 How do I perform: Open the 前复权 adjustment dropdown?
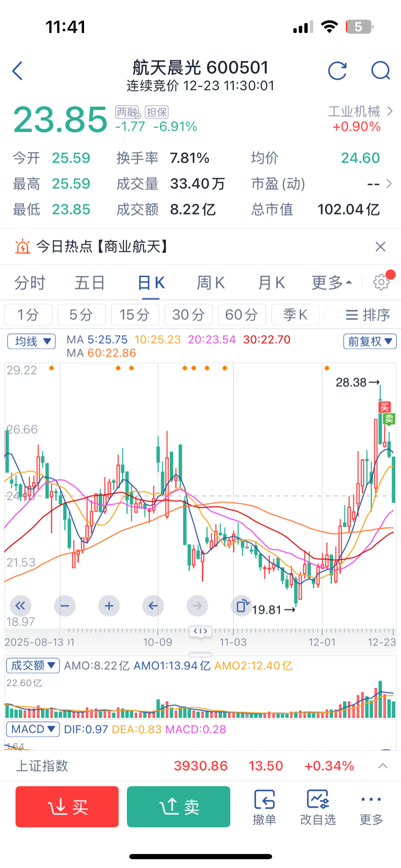[x=370, y=341]
